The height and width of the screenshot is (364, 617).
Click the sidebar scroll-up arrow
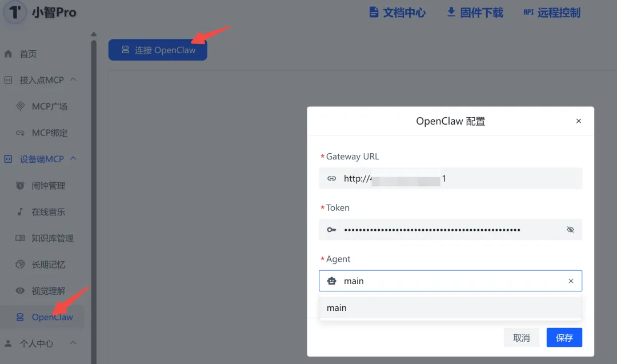tap(94, 34)
